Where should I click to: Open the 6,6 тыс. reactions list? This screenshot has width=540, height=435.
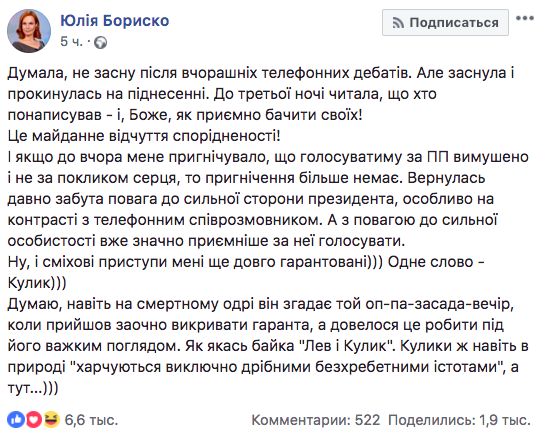tap(91, 420)
